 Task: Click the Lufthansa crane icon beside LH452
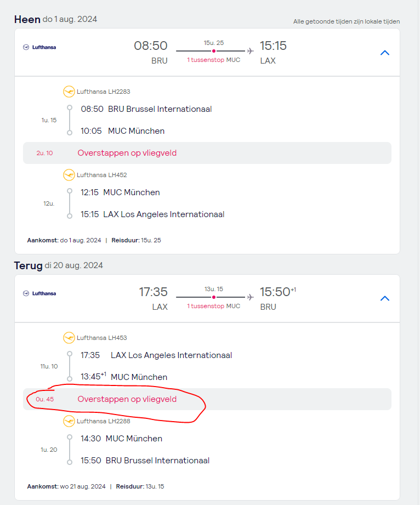pos(69,175)
